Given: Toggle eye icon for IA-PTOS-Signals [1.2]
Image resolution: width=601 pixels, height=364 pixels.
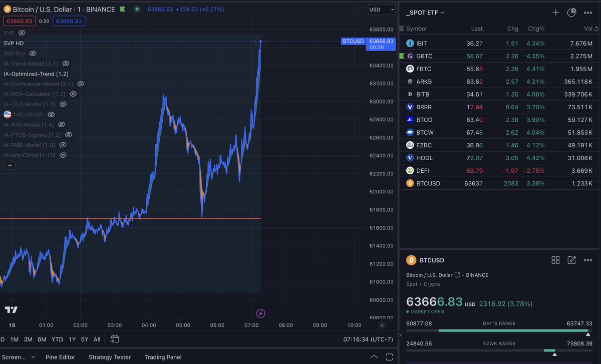Looking at the screenshot, I should tap(69, 135).
